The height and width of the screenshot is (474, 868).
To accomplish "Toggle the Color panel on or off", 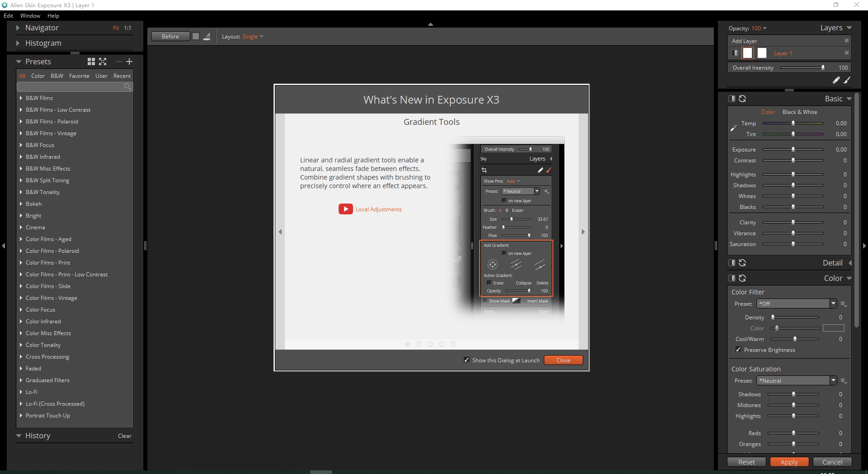I will (x=732, y=278).
